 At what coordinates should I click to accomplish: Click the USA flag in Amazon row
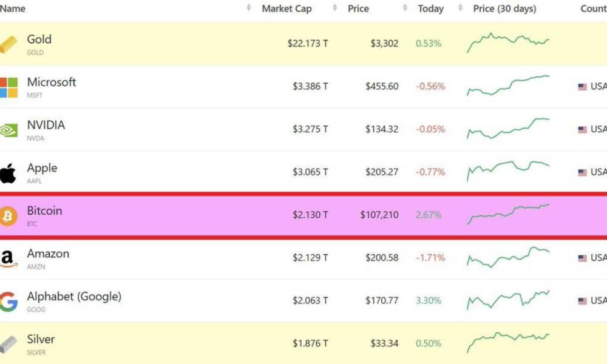point(582,258)
